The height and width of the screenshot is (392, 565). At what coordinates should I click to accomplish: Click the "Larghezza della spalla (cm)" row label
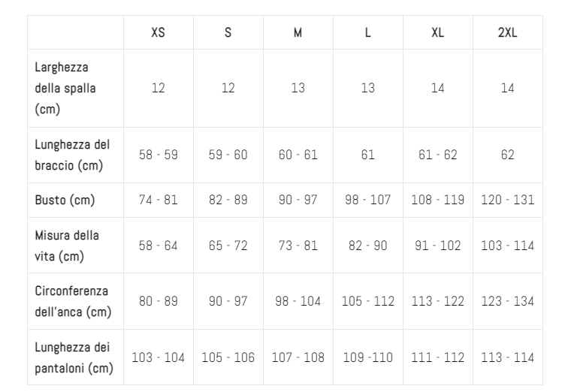point(65,88)
